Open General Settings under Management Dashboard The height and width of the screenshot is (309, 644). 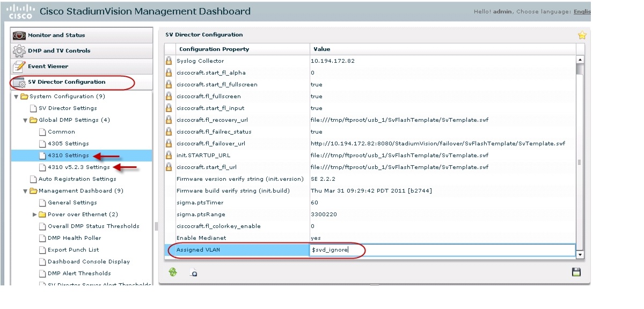[72, 203]
